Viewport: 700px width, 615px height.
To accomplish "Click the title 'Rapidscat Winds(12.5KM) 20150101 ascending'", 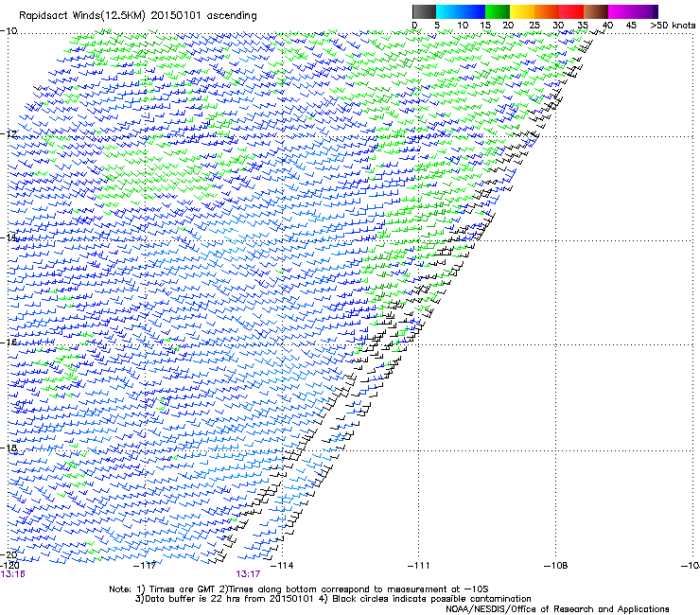I will pyautogui.click(x=138, y=16).
